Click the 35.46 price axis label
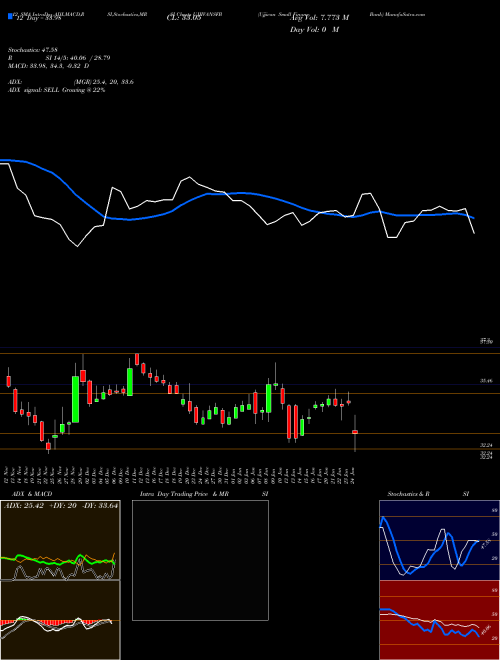500x660 pixels. (x=487, y=381)
